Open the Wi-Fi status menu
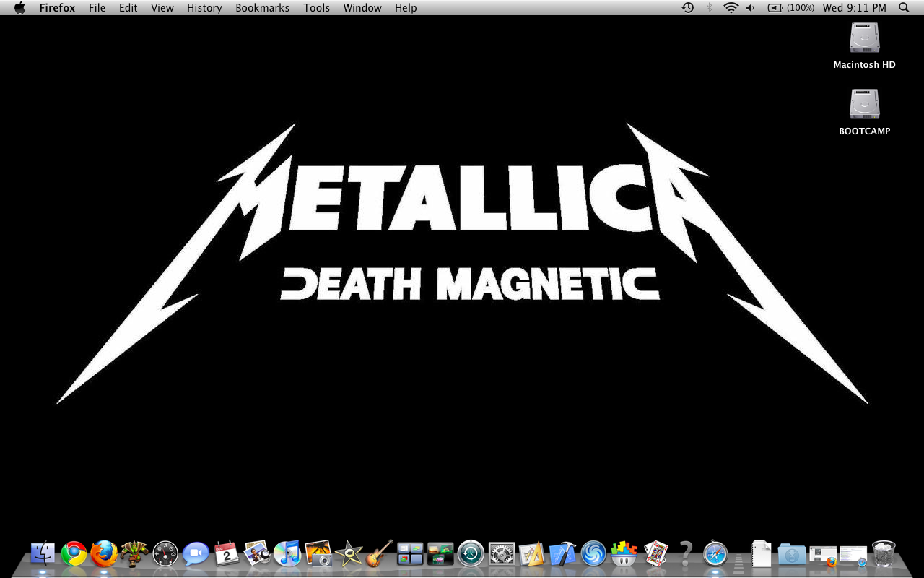 731,7
